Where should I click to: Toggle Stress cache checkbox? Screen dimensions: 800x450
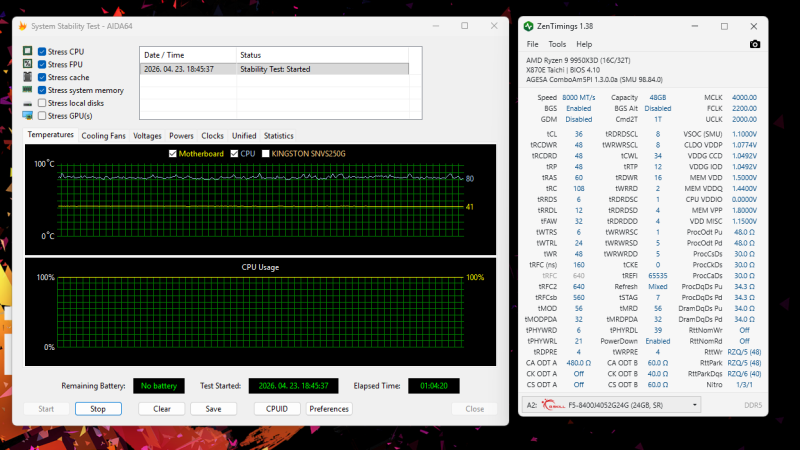point(42,77)
